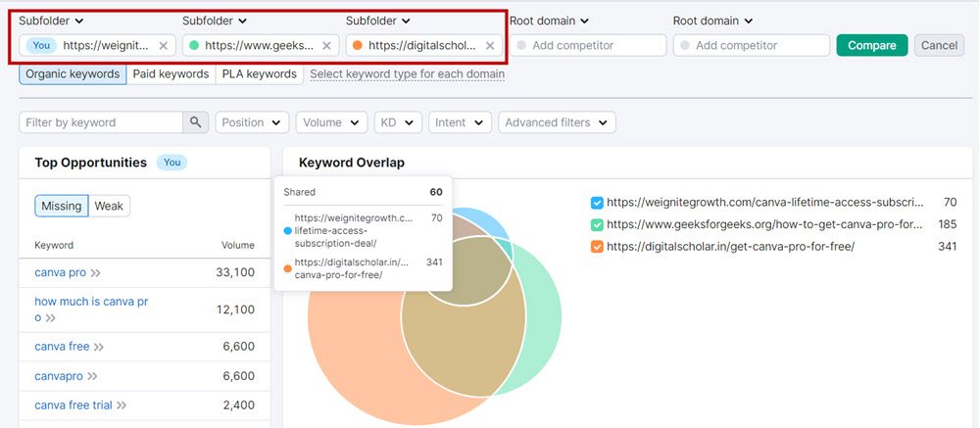980x428 pixels.
Task: Click the Cancel button
Action: (x=938, y=45)
